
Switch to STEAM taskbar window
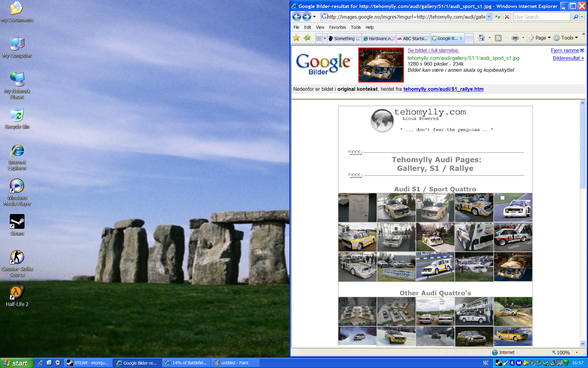click(x=88, y=363)
